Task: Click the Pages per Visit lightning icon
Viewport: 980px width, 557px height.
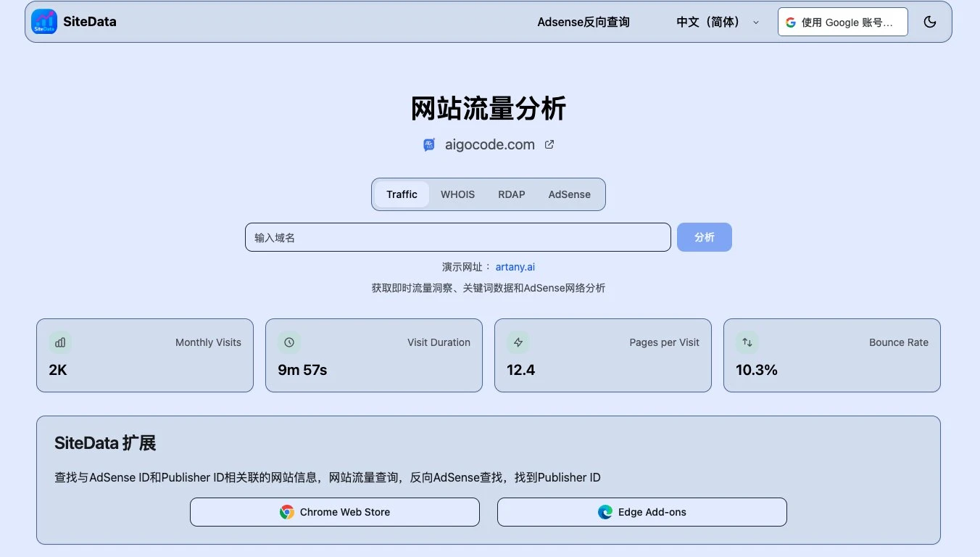Action: (518, 342)
